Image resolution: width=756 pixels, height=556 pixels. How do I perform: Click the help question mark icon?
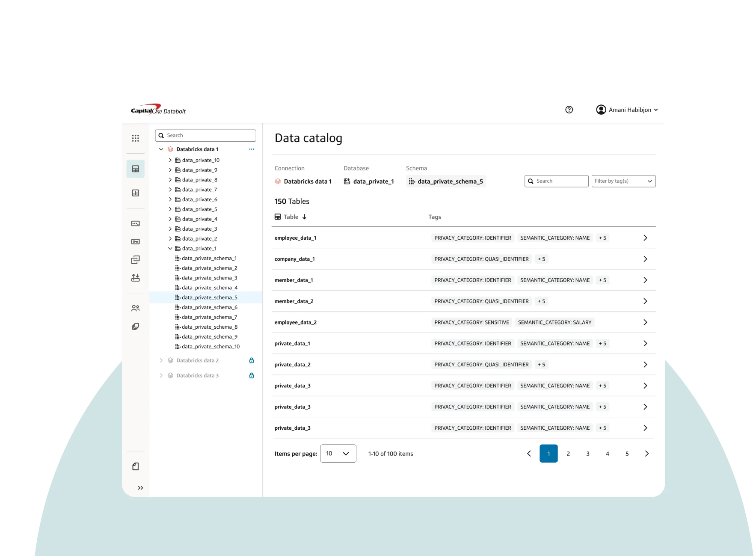click(569, 110)
